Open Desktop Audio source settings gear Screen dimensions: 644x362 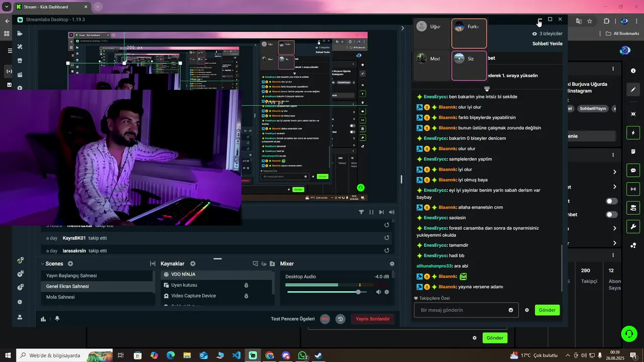pos(387,292)
